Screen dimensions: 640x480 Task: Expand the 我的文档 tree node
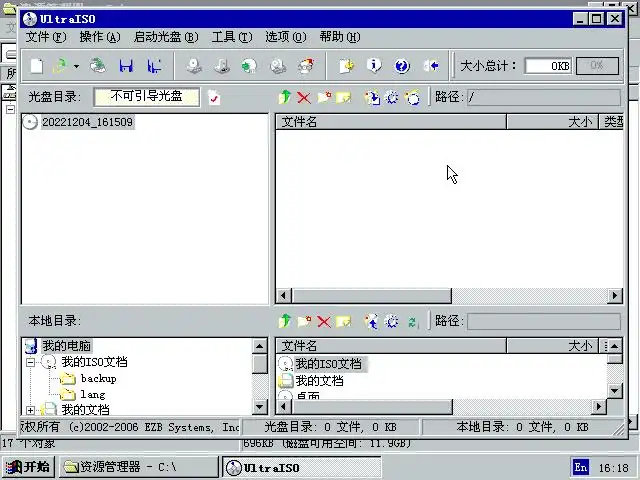30,410
